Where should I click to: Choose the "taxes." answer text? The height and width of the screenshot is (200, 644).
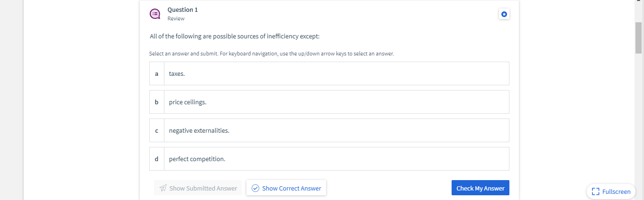click(177, 74)
